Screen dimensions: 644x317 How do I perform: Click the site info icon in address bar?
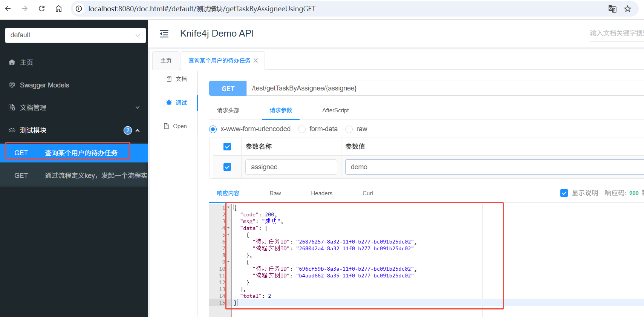(79, 9)
